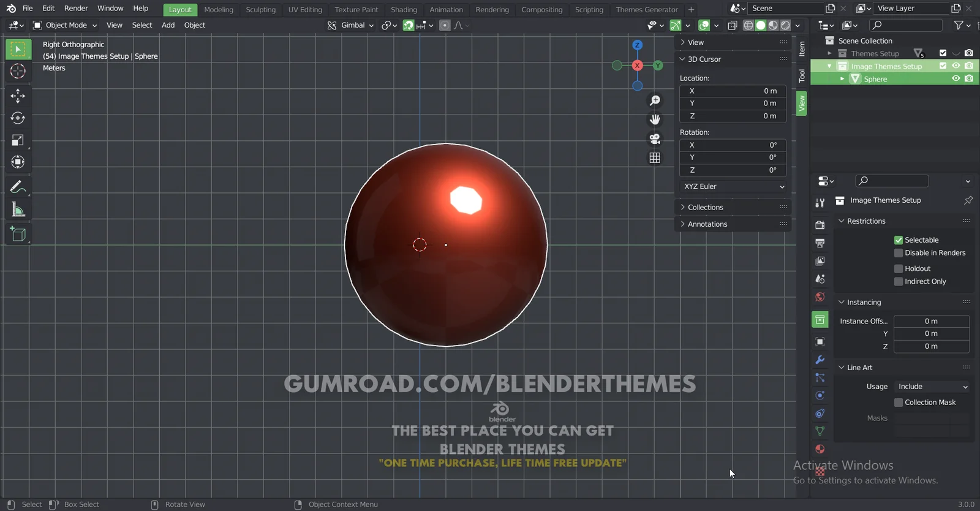This screenshot has height=511, width=980.
Task: Check the Indirect Only option
Action: (x=899, y=282)
